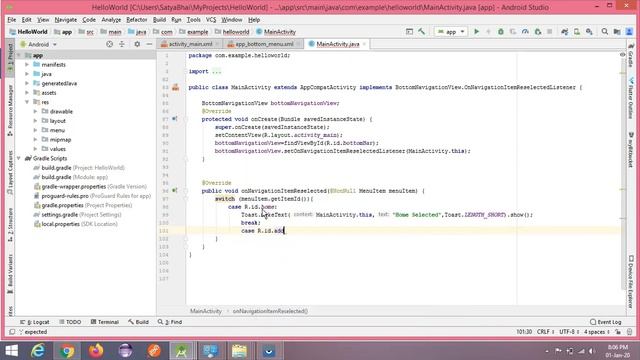The height and width of the screenshot is (360, 640).
Task: Click the Scroll from Source target icon
Action: pos(109,44)
